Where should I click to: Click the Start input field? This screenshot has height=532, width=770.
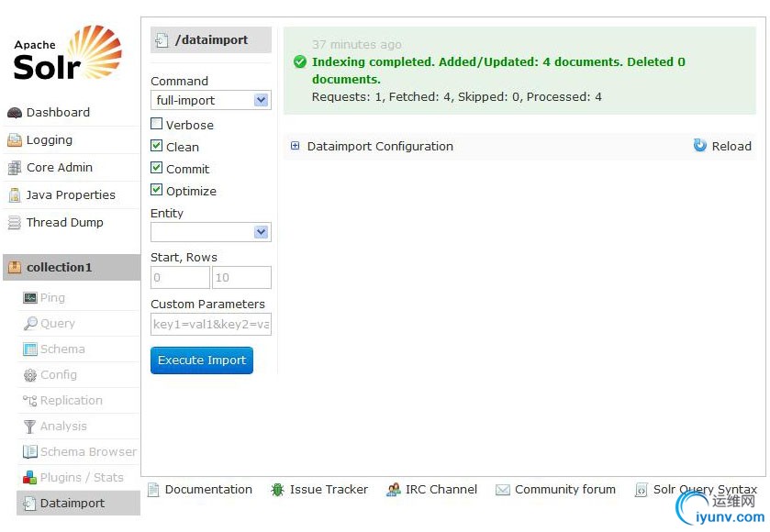tap(180, 278)
